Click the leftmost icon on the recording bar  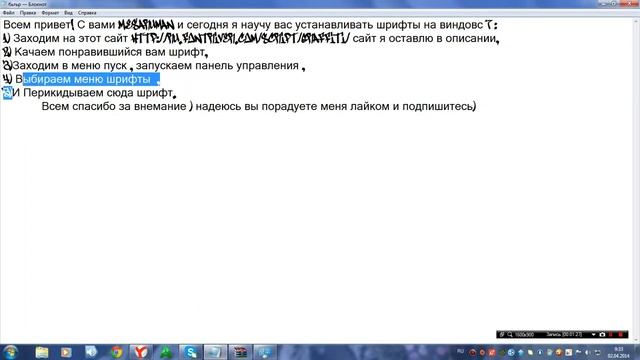(502, 334)
